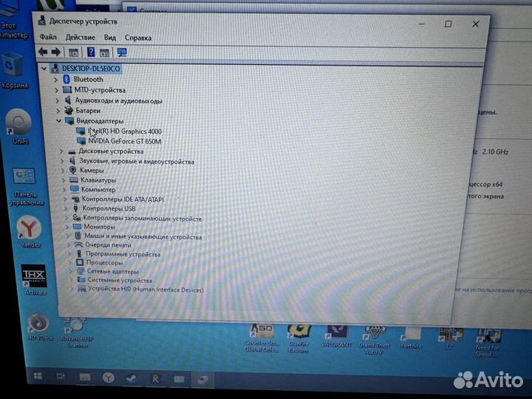
Task: Click the Forward arrow toolbar icon
Action: click(55, 52)
